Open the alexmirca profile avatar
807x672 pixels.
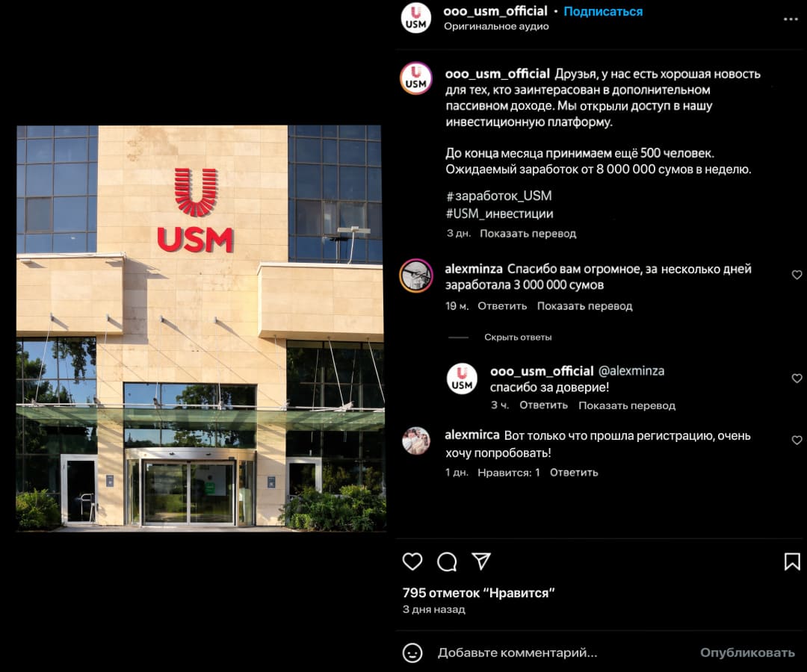click(x=416, y=441)
